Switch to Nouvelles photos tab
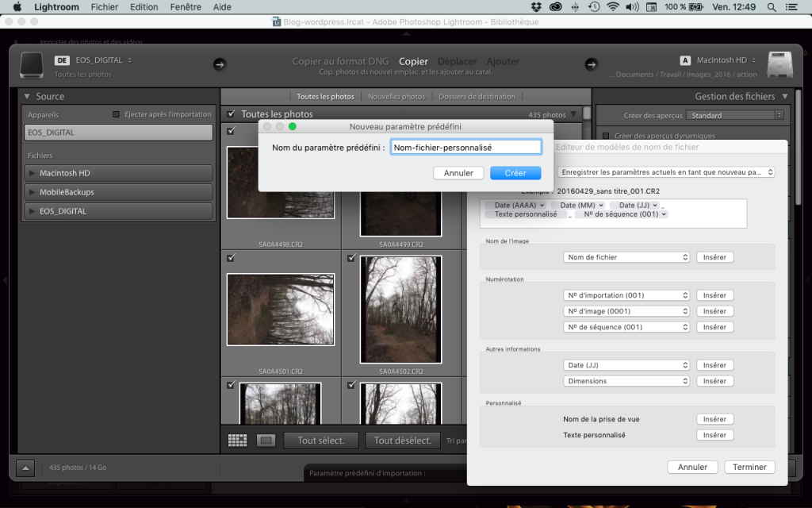The width and height of the screenshot is (812, 508). pos(396,96)
